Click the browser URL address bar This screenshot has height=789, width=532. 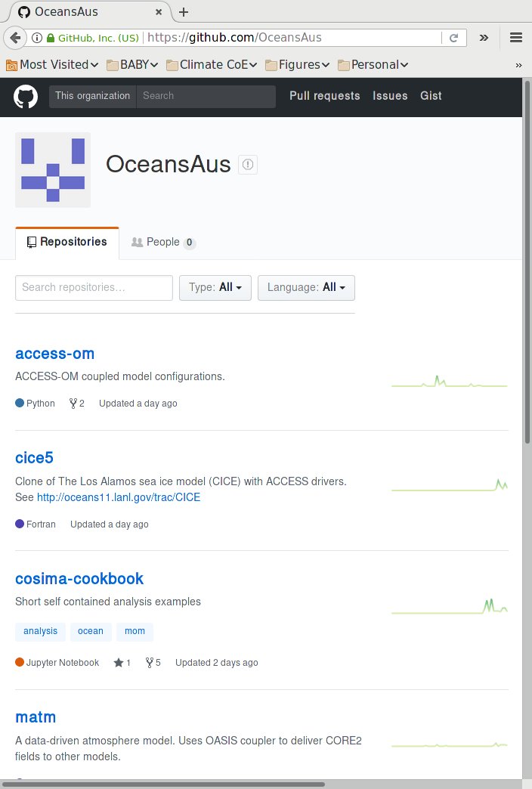[292, 38]
